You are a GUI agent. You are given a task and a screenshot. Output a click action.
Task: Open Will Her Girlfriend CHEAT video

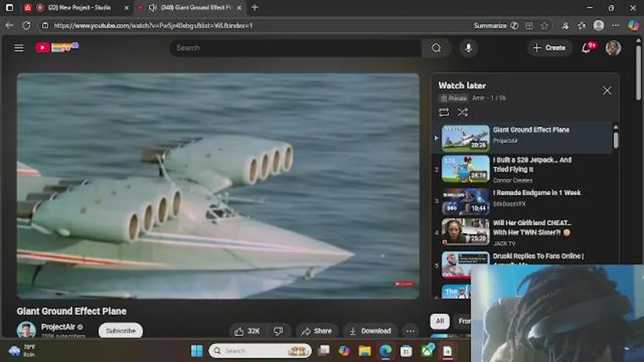pos(532,227)
